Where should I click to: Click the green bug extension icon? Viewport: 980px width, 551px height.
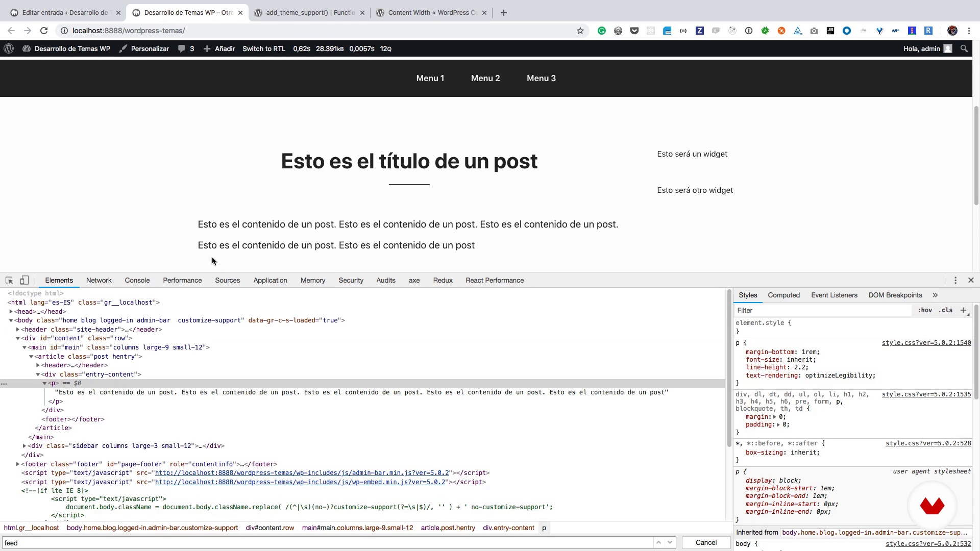(765, 31)
